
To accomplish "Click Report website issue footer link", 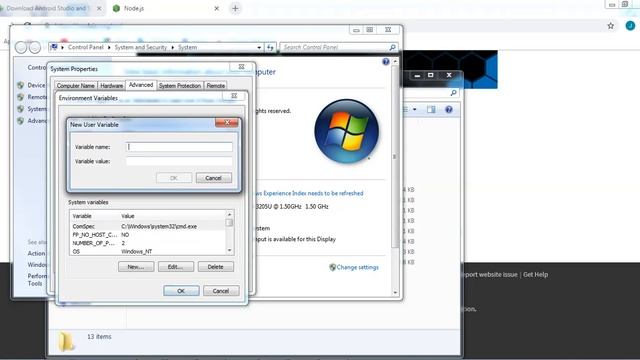I will click(490, 275).
